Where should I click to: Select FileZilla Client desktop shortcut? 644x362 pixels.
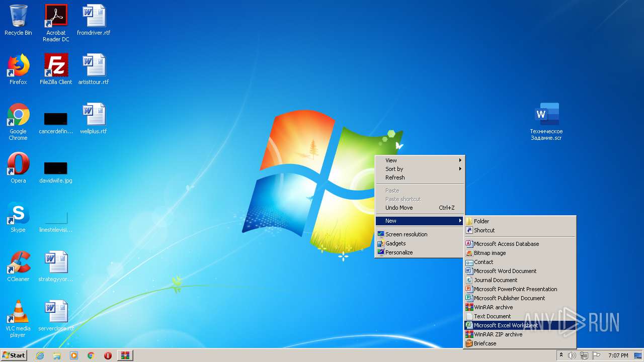[x=56, y=69]
